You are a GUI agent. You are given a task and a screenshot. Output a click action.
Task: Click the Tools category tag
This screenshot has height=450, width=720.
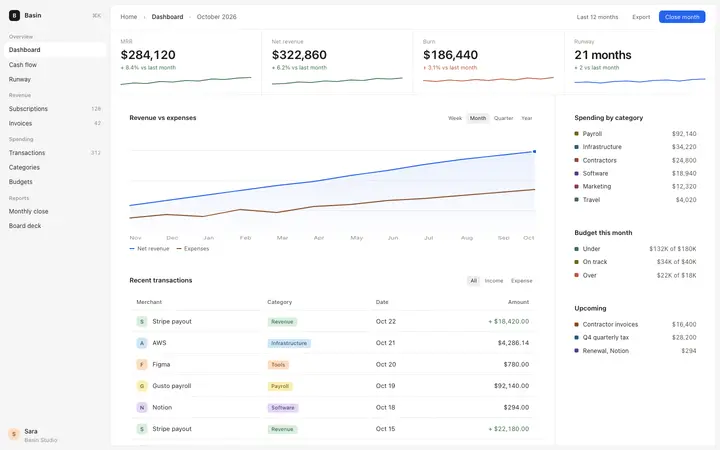click(x=278, y=365)
